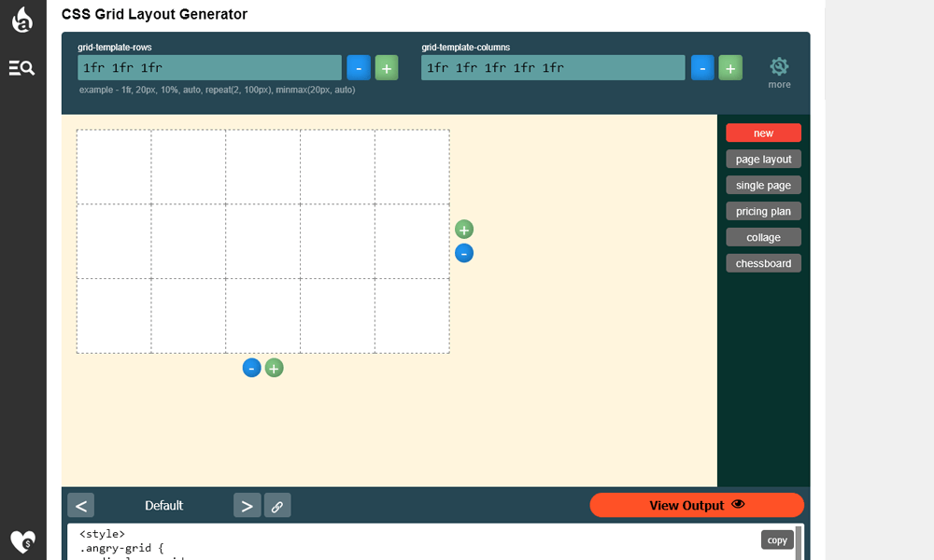The image size is (934, 560).
Task: Open the pricing plan preset
Action: [763, 210]
